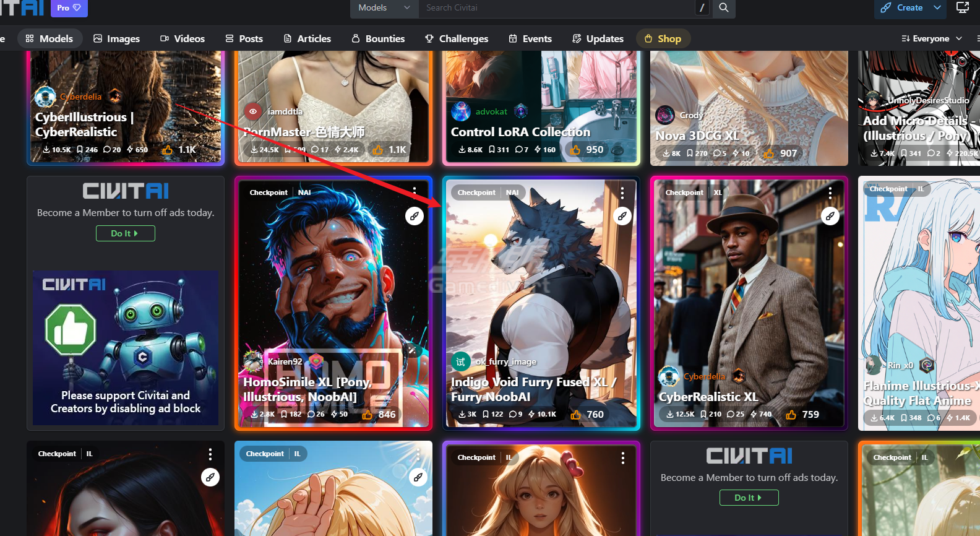Expand the Everyone filter dropdown
980x536 pixels.
point(932,38)
